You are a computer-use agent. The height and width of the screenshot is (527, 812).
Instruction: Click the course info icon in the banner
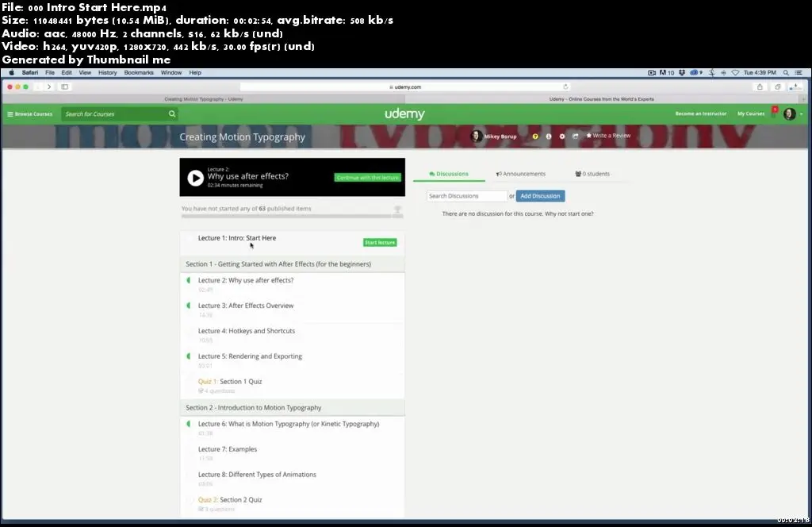pos(549,137)
